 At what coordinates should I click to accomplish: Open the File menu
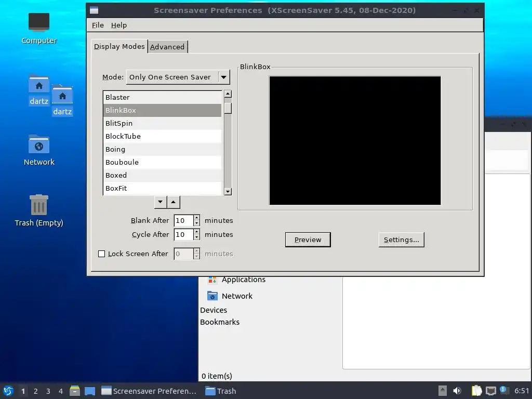(98, 25)
